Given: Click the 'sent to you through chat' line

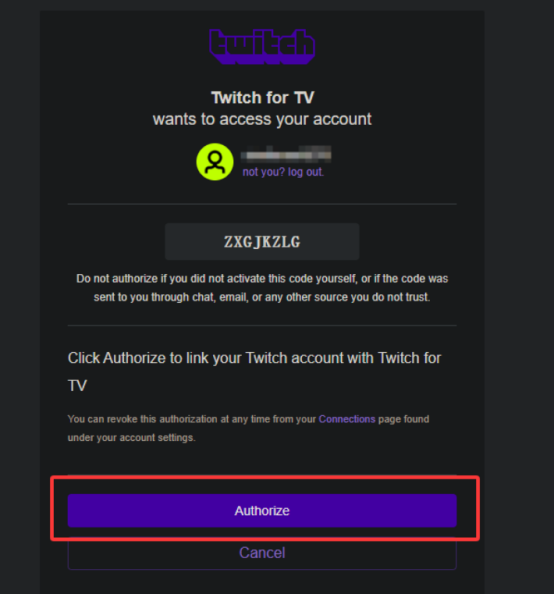Looking at the screenshot, I should pyautogui.click(x=262, y=297).
